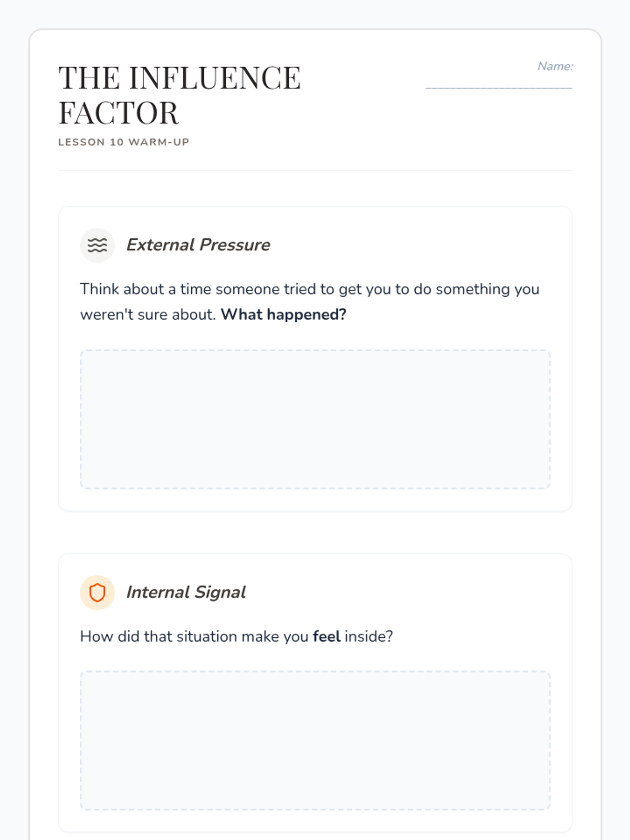Click the waves icon beside External Pressure

tap(97, 245)
